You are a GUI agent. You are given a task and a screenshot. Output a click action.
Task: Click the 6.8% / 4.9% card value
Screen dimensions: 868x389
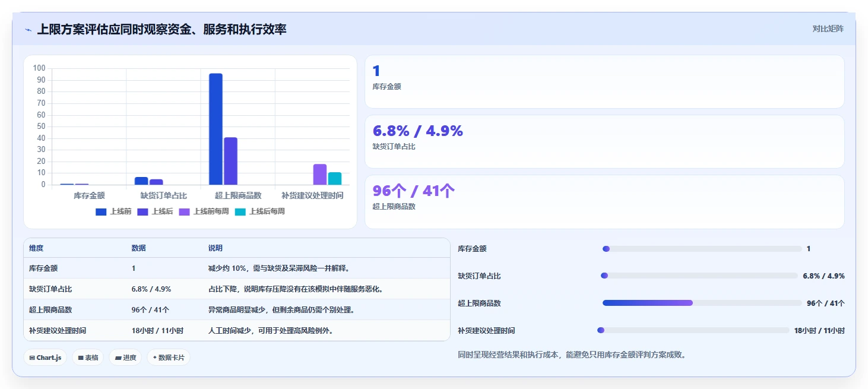[x=417, y=131]
